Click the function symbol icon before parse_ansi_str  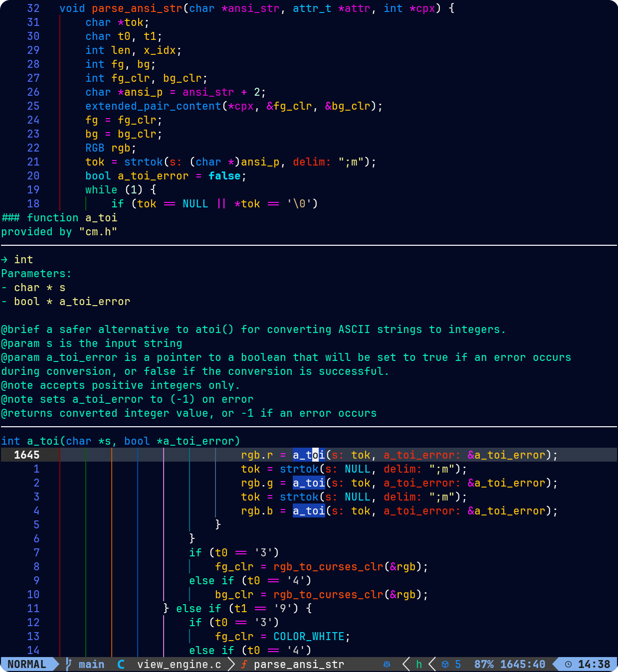(244, 665)
